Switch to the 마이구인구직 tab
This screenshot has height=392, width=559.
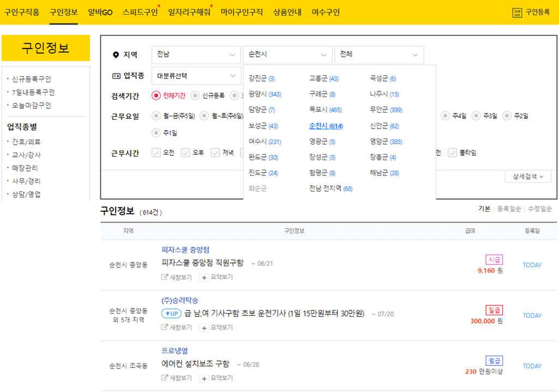coord(242,11)
